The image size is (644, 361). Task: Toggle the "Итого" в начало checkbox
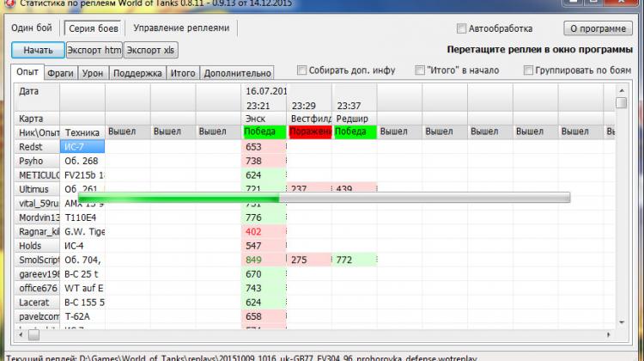tap(419, 70)
